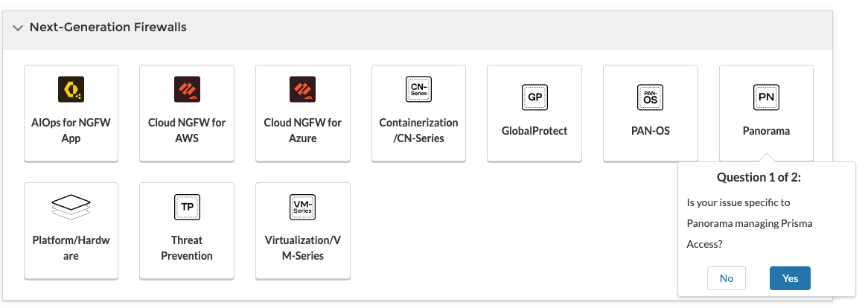Answer Yes to the Prisma Access question

[790, 278]
